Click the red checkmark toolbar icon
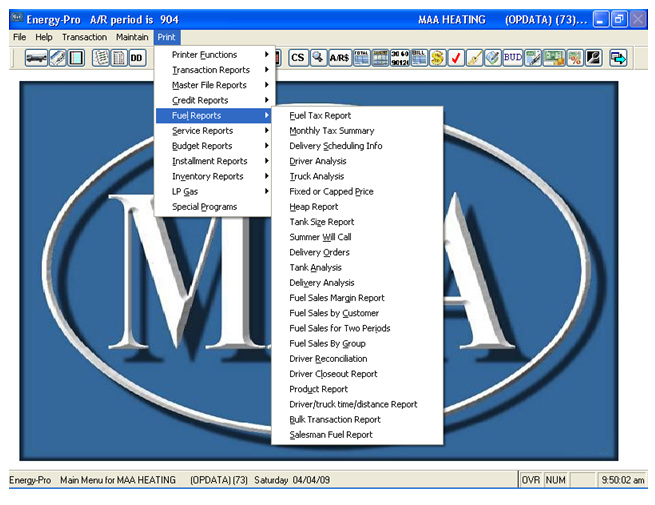Screen dimensions: 655x505 click(456, 58)
